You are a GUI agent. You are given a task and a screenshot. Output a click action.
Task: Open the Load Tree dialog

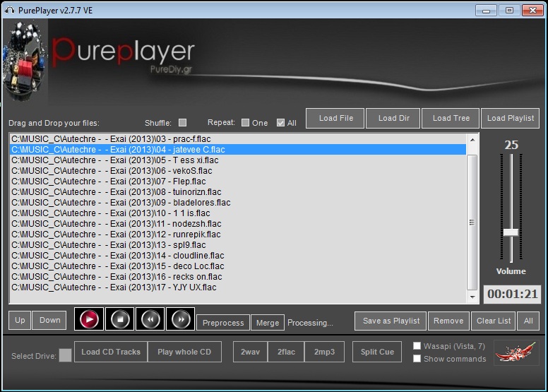click(451, 118)
